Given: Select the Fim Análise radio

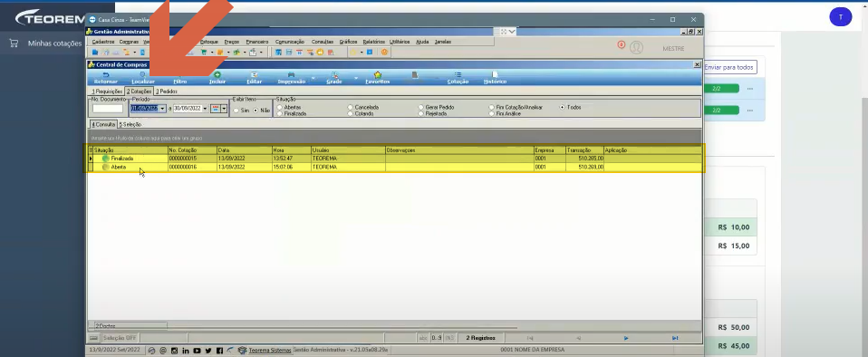Looking at the screenshot, I should (x=492, y=113).
